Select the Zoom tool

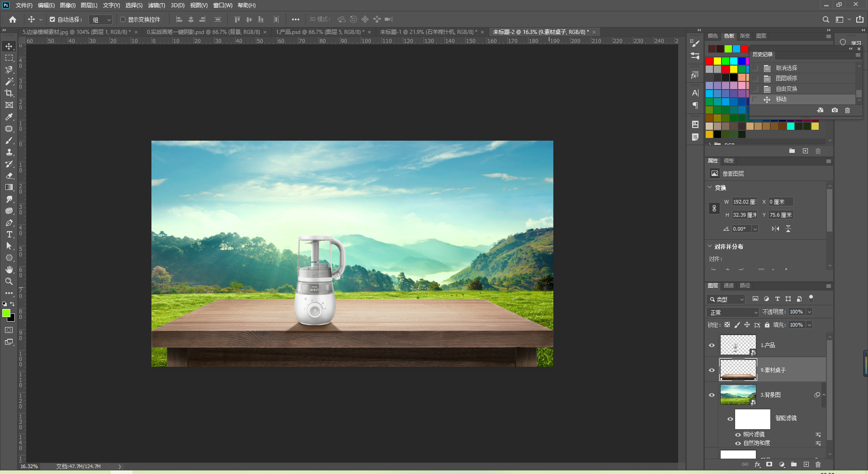(x=9, y=281)
